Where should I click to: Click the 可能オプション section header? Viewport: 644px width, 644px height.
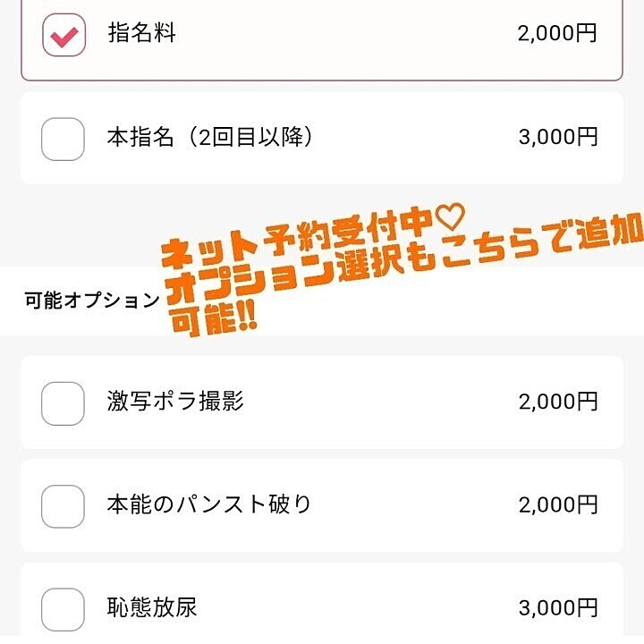tap(91, 301)
